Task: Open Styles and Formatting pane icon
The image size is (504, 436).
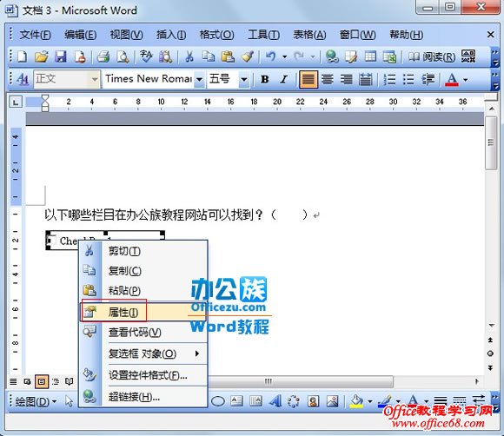Action: (x=23, y=79)
